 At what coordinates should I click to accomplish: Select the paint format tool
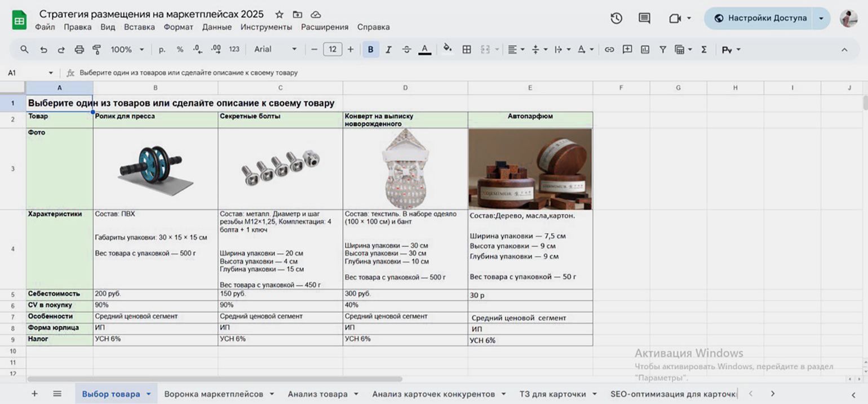[x=96, y=50]
